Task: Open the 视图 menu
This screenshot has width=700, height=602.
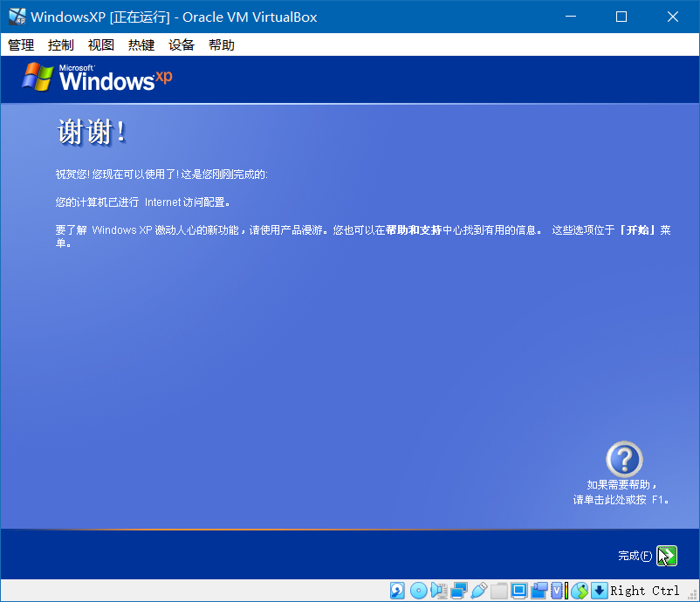Action: pos(101,44)
